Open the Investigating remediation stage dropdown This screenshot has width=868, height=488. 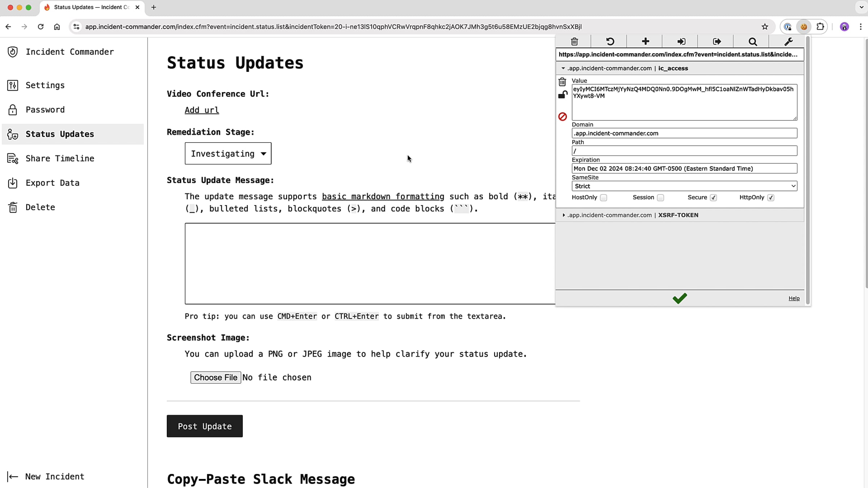click(228, 154)
